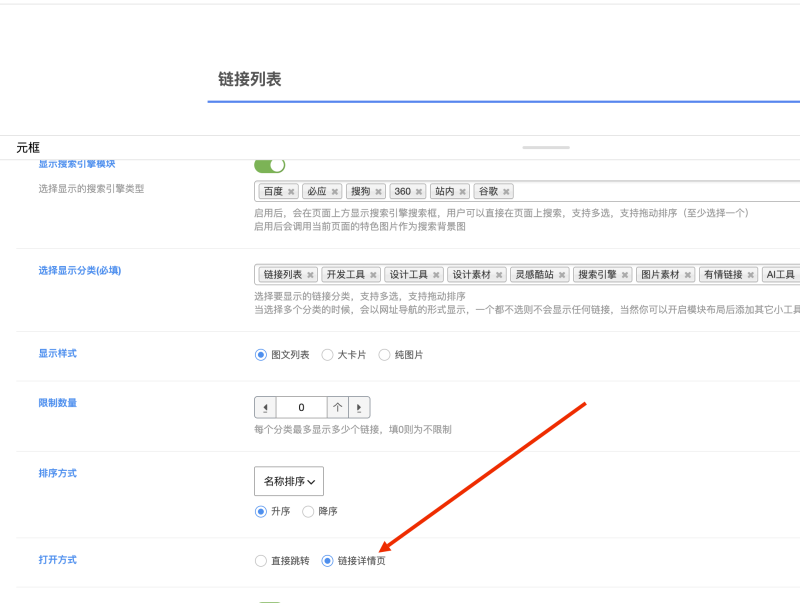Toggle the 显示搜索引擎模块 switch
The height and width of the screenshot is (603, 800).
click(x=270, y=165)
